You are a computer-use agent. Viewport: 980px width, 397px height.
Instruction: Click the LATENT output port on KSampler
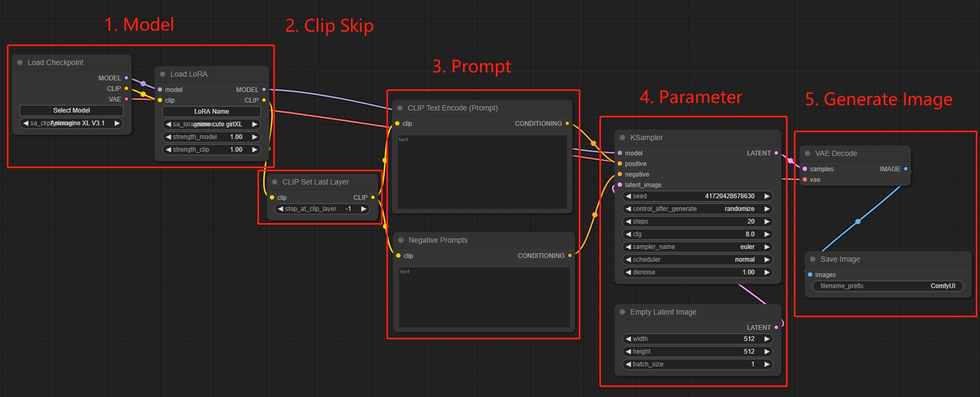[776, 153]
